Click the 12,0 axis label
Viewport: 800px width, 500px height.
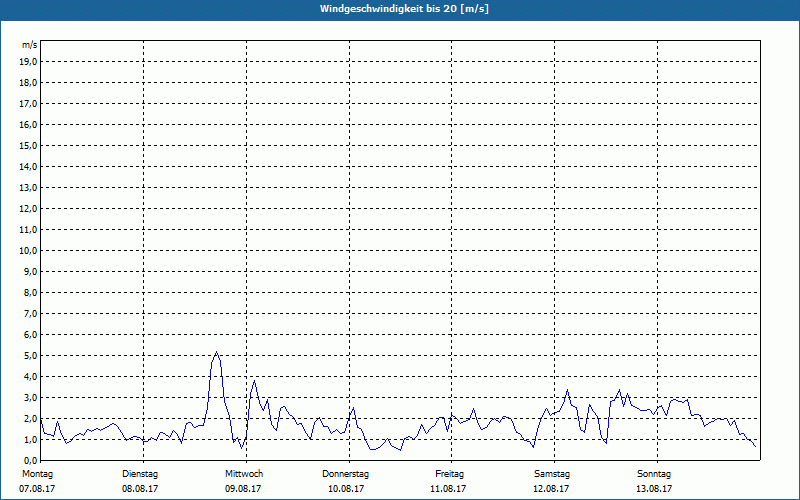tap(29, 208)
